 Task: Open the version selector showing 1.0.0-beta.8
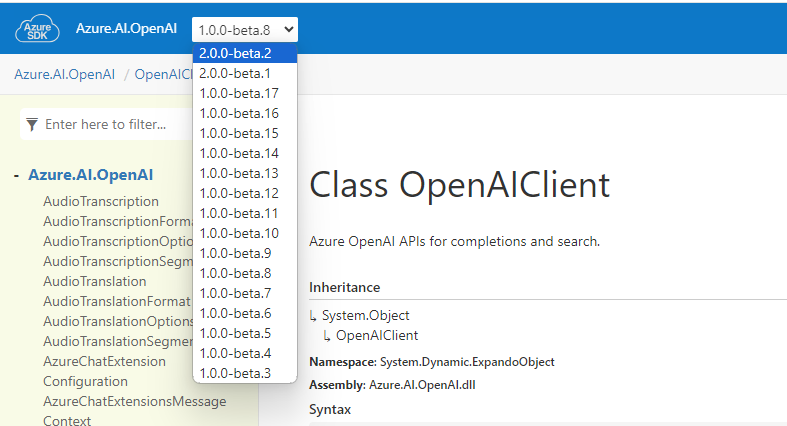pos(245,30)
